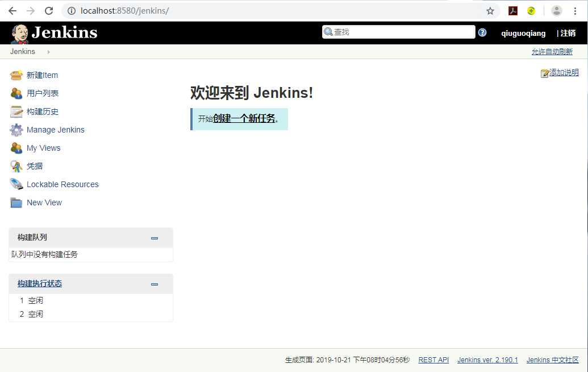Click the 队列中没有构建任务 text

point(44,254)
